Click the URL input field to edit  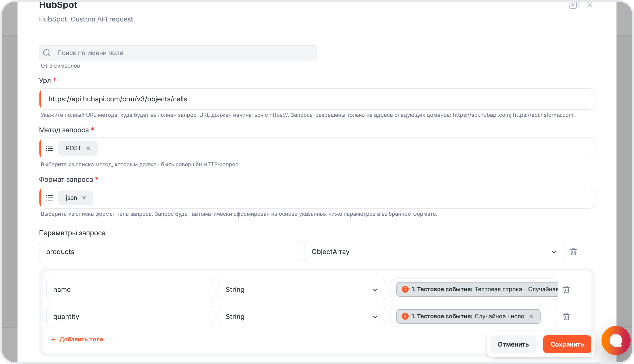point(317,99)
